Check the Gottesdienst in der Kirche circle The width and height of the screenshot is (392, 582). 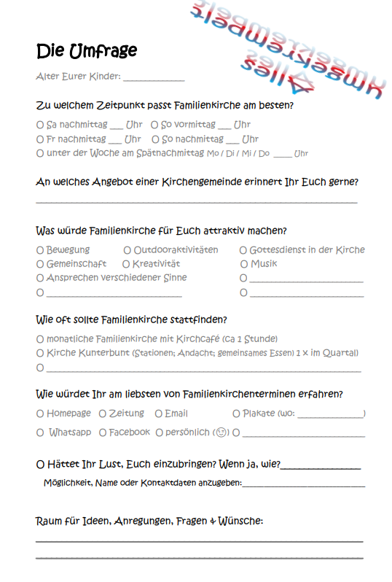click(243, 251)
